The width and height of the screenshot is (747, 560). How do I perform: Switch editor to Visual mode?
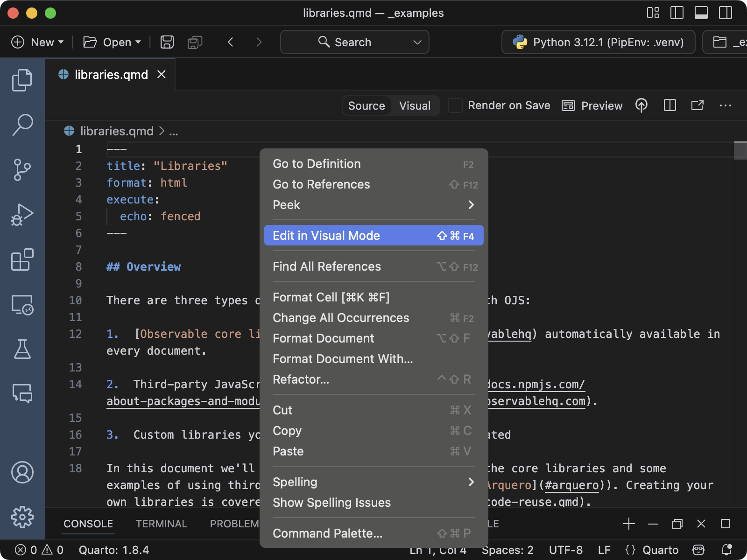tap(415, 105)
